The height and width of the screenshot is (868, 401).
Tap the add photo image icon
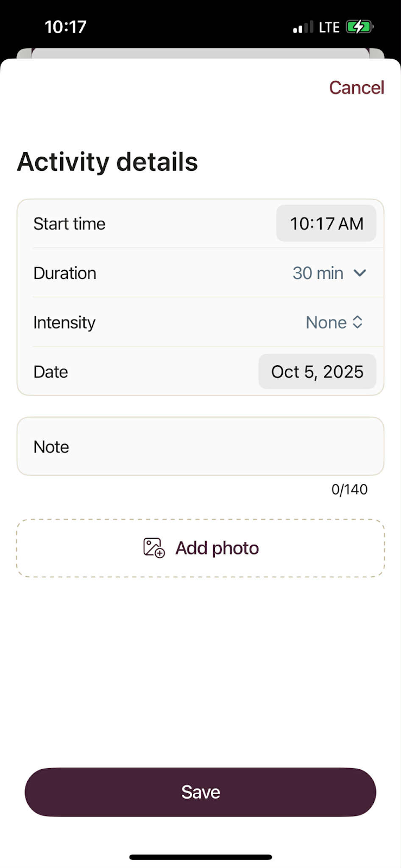point(154,548)
